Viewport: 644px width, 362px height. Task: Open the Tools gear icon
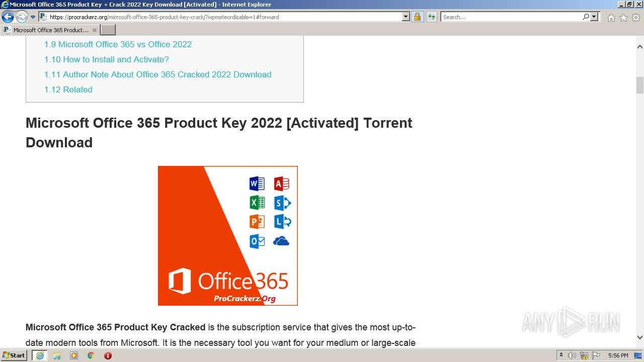click(636, 18)
